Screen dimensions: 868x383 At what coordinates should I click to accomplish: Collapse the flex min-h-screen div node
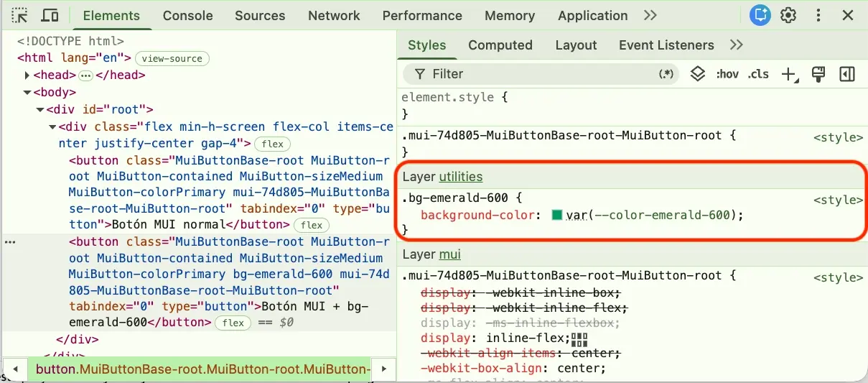pos(53,126)
